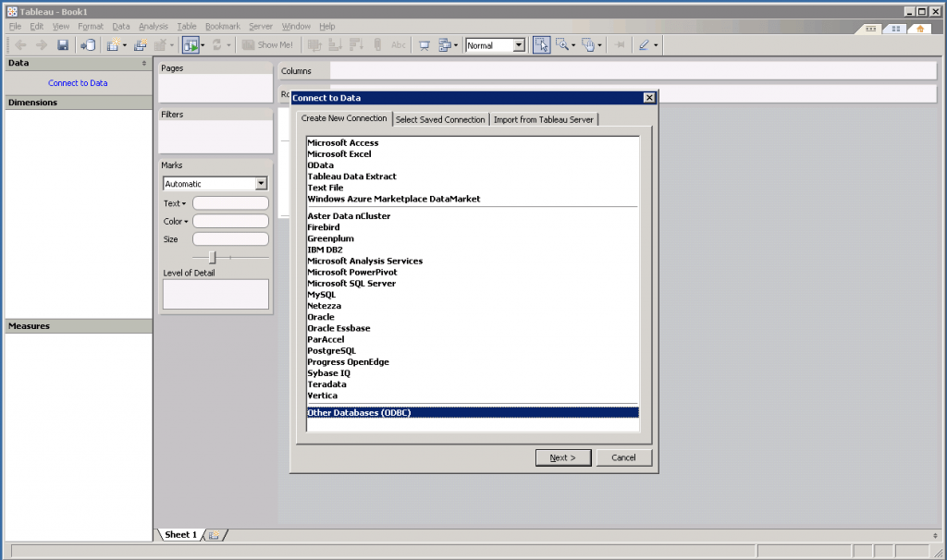The width and height of the screenshot is (947, 560).
Task: Cancel the Connect to Data dialog
Action: (x=623, y=457)
